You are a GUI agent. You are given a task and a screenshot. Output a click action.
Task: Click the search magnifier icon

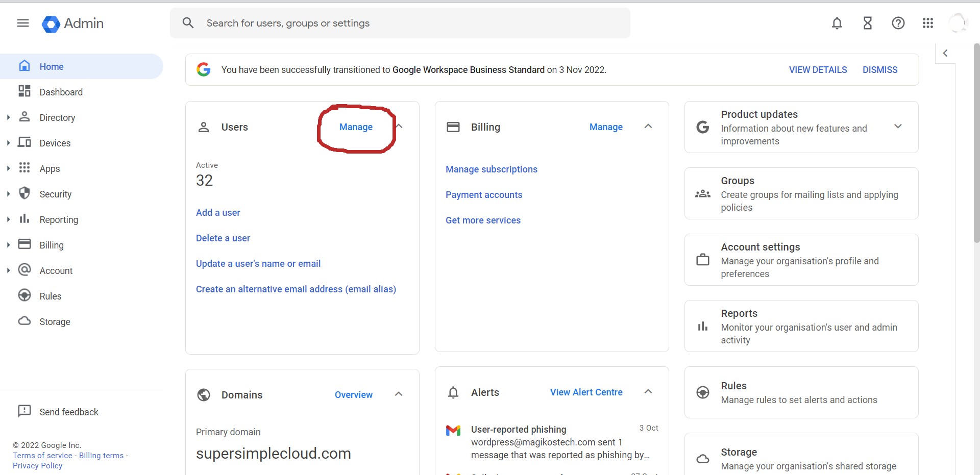coord(188,23)
